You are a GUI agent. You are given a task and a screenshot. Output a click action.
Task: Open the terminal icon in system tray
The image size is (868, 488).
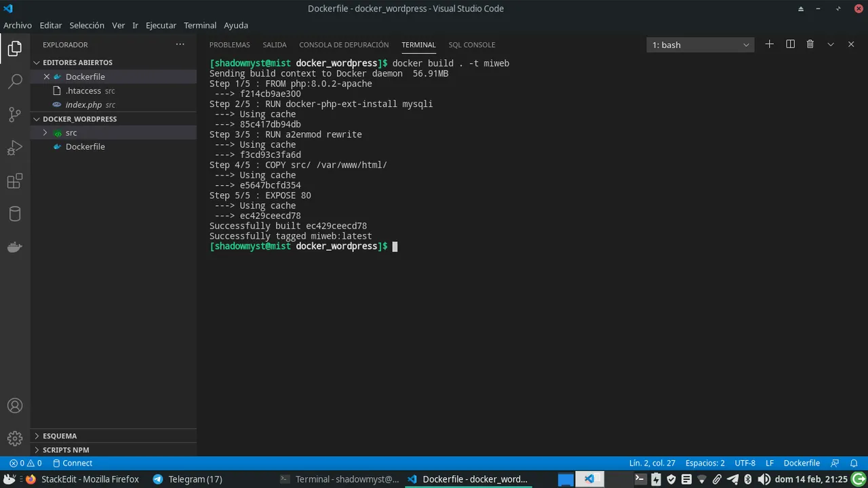639,479
